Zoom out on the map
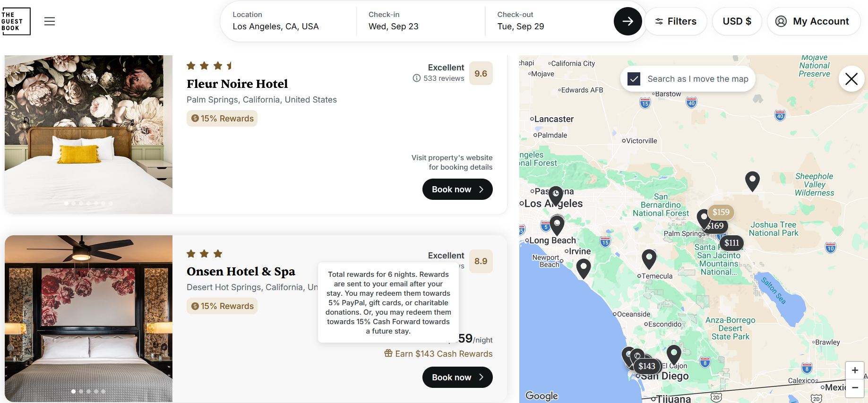The width and height of the screenshot is (868, 403). click(855, 388)
